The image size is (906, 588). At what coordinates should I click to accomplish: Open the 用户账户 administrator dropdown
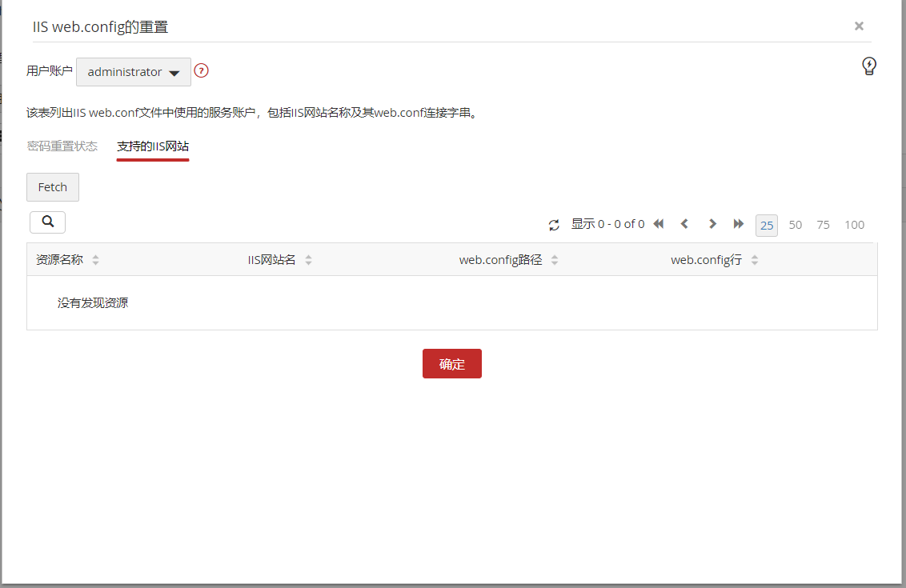pyautogui.click(x=134, y=72)
